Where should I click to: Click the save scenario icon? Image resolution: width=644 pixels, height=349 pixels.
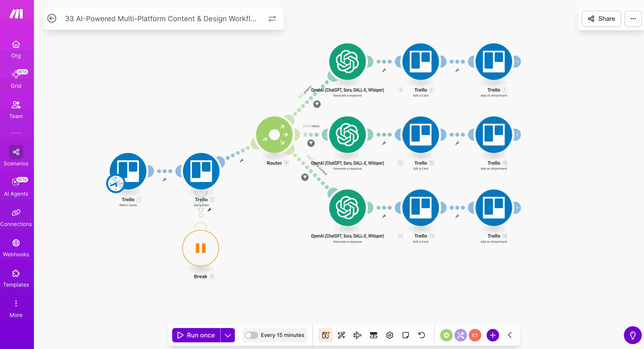(x=325, y=335)
